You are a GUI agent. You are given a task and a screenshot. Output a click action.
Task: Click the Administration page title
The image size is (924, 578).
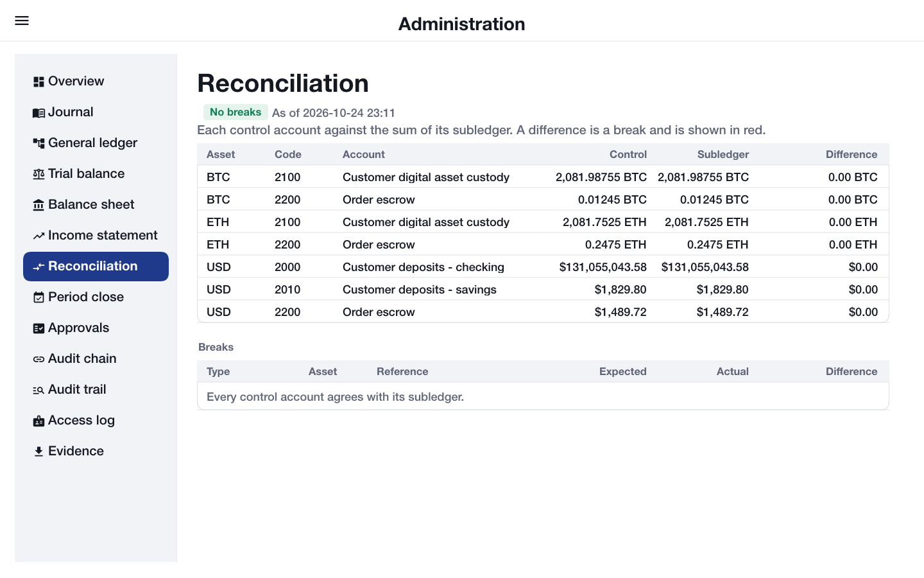pos(462,24)
